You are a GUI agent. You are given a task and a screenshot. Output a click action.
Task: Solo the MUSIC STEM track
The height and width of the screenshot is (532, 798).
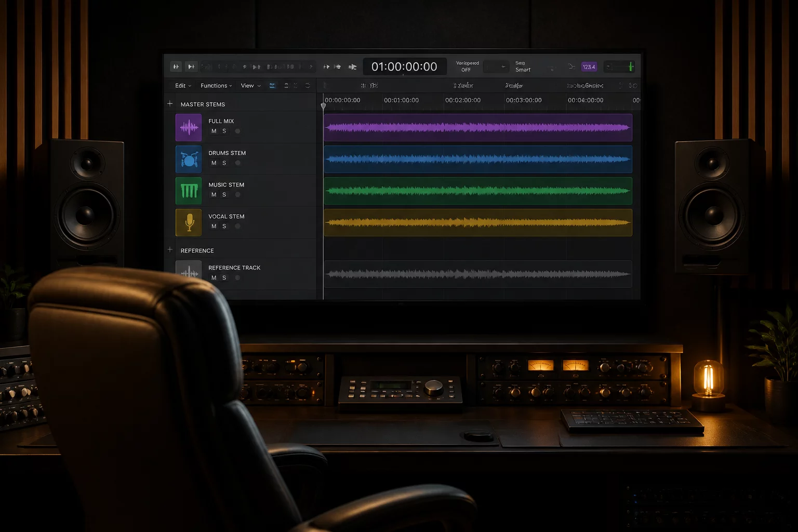[x=224, y=195]
